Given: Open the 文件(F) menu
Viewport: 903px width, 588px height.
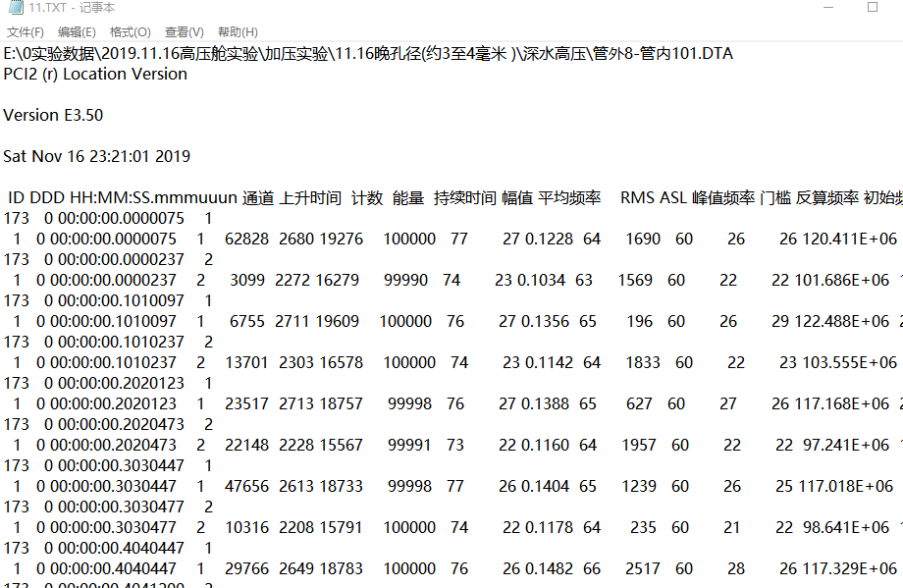Looking at the screenshot, I should pos(27,31).
